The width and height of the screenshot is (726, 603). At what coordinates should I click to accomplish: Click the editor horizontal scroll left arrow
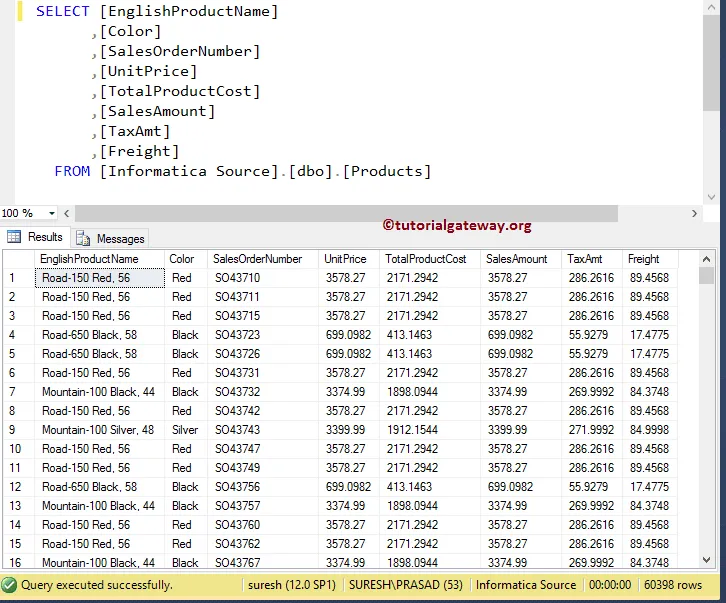[x=67, y=214]
